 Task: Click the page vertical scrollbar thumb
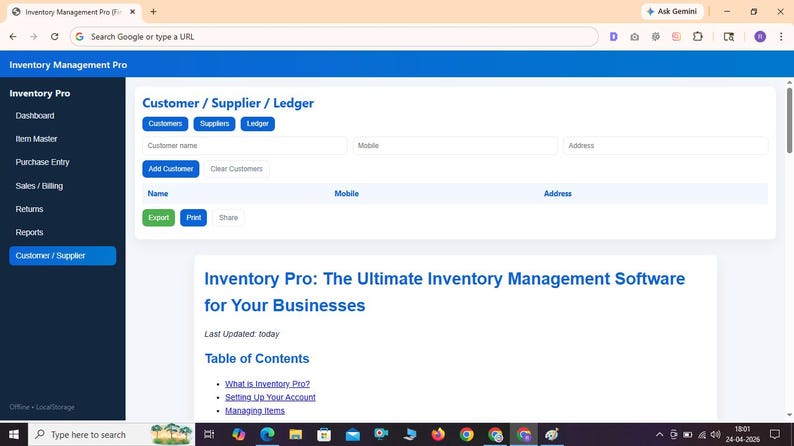point(789,120)
